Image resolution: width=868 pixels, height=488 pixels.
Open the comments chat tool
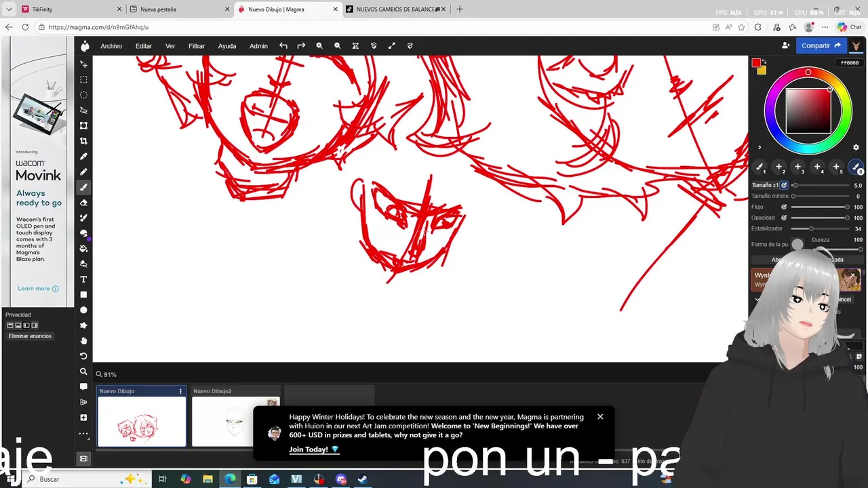tap(84, 387)
